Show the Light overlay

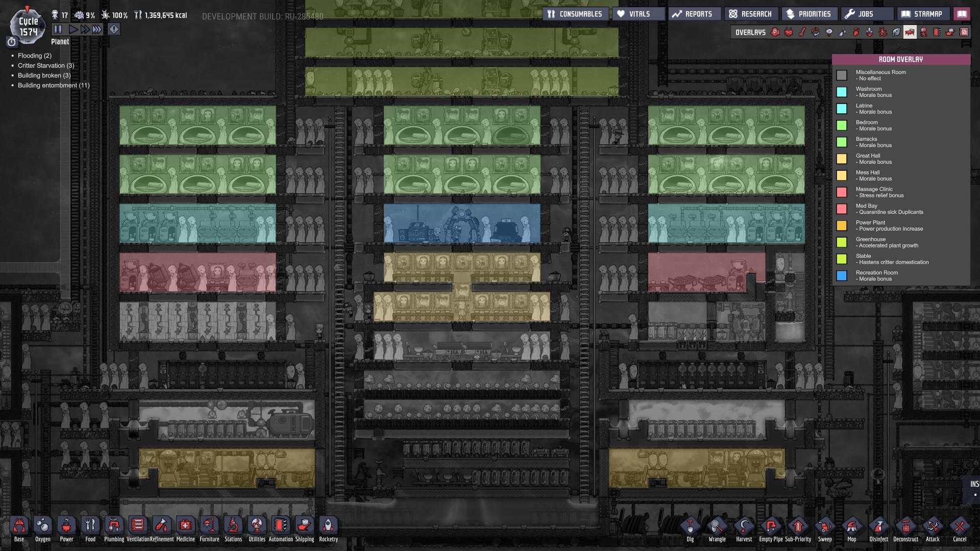pos(829,32)
